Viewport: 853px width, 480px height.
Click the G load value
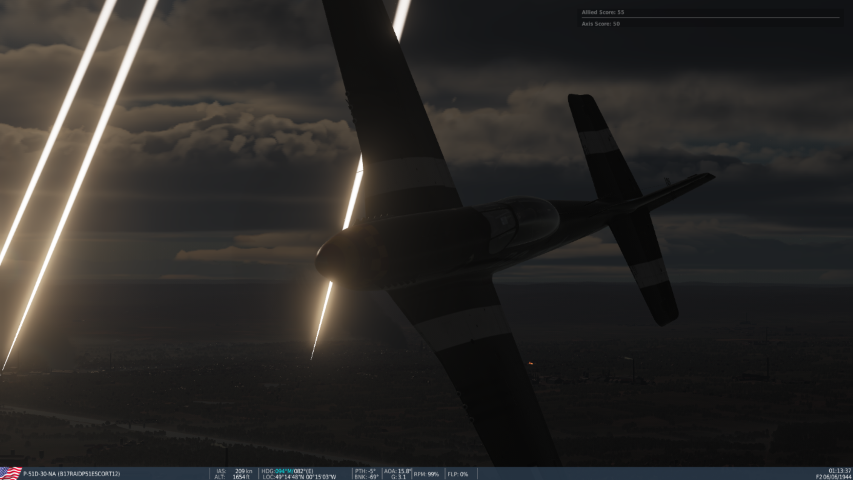pos(398,477)
